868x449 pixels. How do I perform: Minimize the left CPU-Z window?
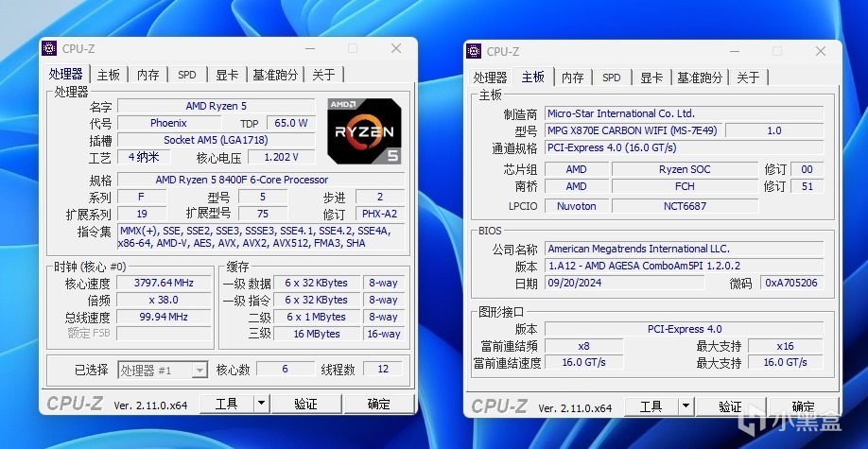coord(310,49)
